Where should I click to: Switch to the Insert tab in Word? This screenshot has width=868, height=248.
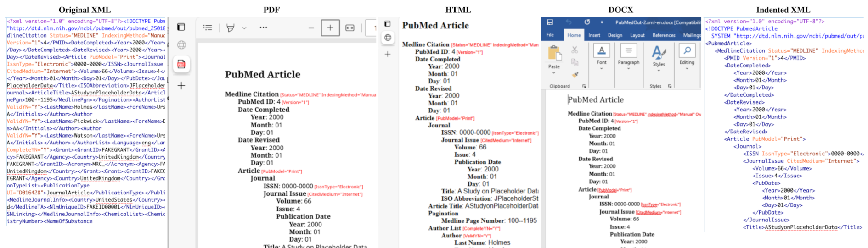[x=594, y=35]
